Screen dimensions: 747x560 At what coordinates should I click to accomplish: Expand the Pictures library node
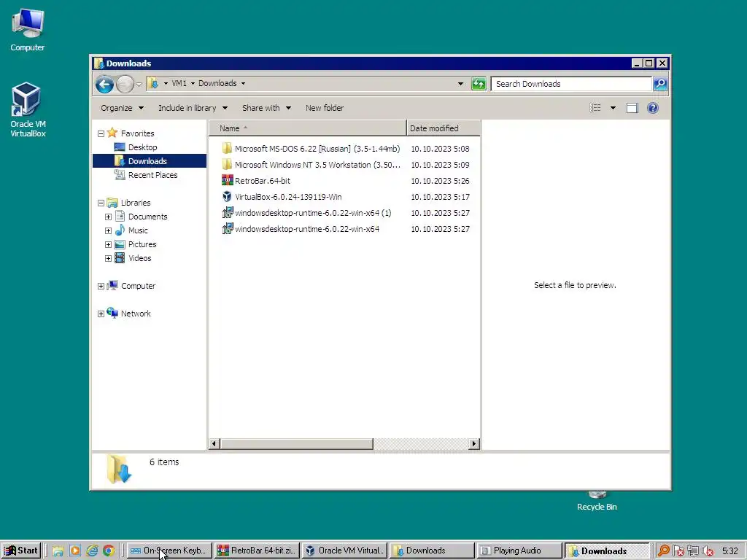click(108, 244)
